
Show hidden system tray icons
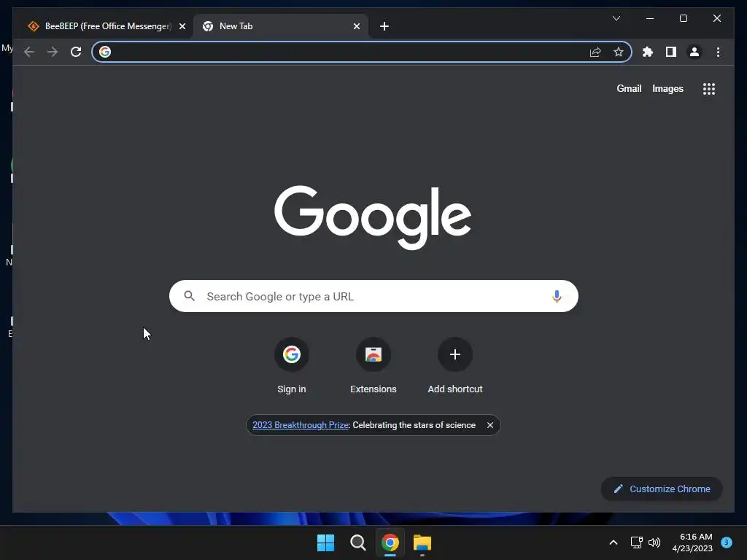614,542
